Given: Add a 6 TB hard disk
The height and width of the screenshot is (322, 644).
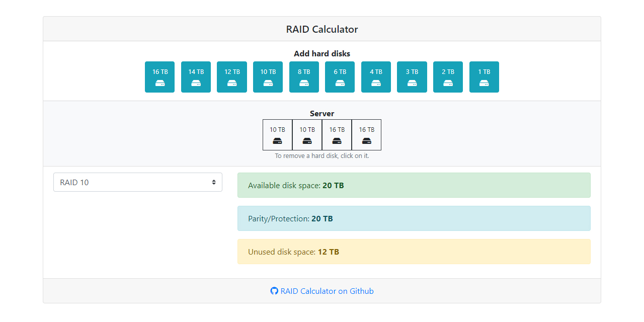Looking at the screenshot, I should 340,77.
